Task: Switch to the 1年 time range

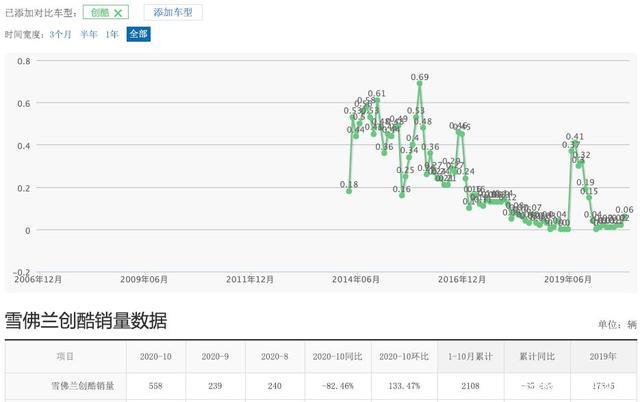Action: tap(111, 34)
